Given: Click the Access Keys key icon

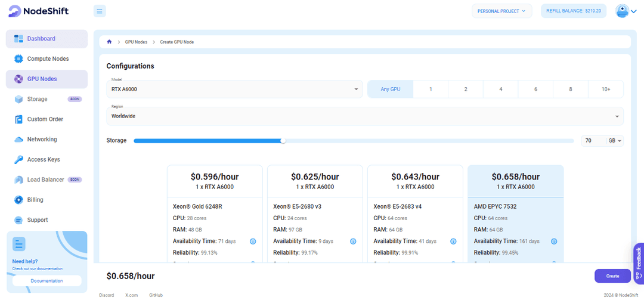Looking at the screenshot, I should point(18,159).
